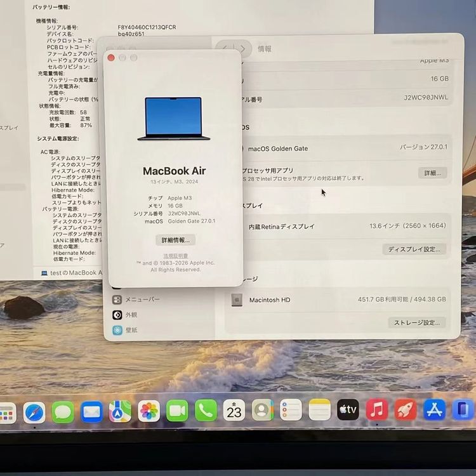Launch Contacts from the Dock
The image size is (476, 476).
coord(263,410)
